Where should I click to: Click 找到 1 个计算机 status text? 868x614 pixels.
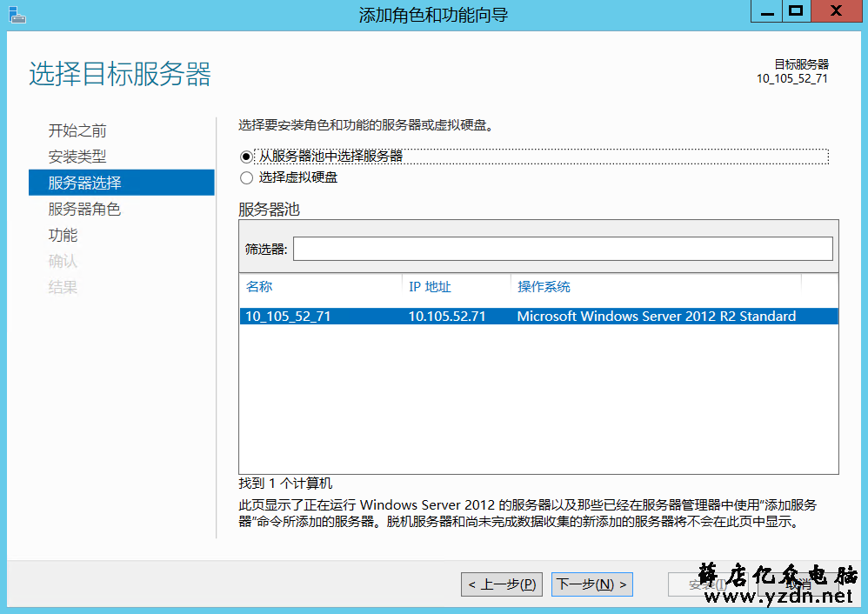(x=285, y=484)
